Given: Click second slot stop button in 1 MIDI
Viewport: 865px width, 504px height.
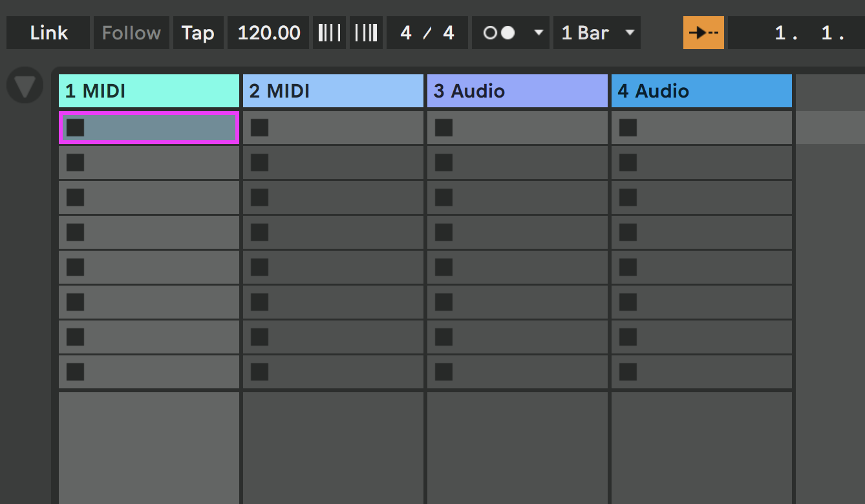Looking at the screenshot, I should (76, 163).
